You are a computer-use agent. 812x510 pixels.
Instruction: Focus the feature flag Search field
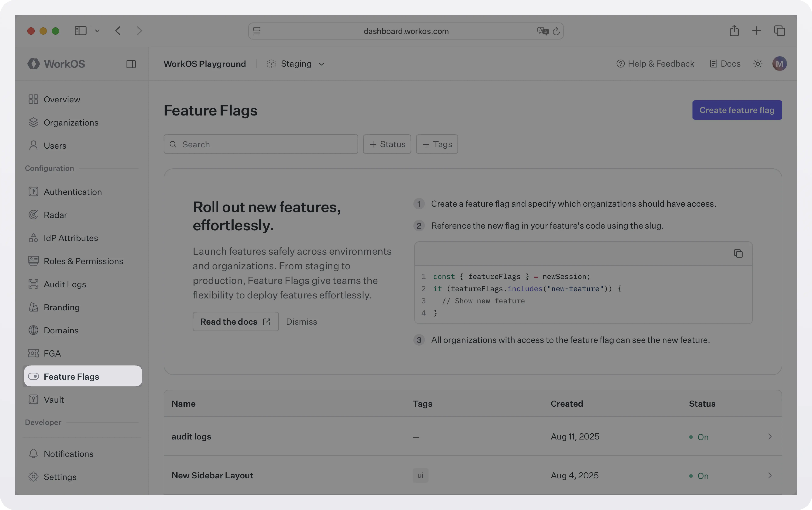point(261,144)
